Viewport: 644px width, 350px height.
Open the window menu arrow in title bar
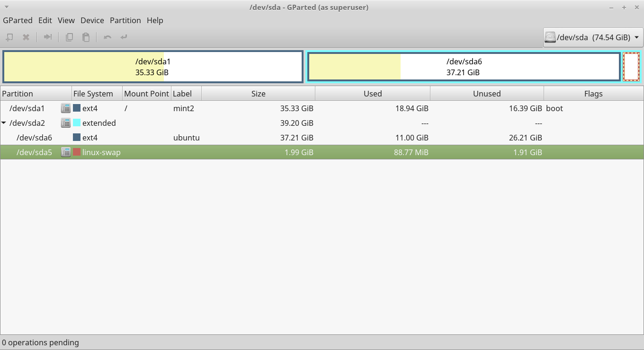(x=6, y=7)
